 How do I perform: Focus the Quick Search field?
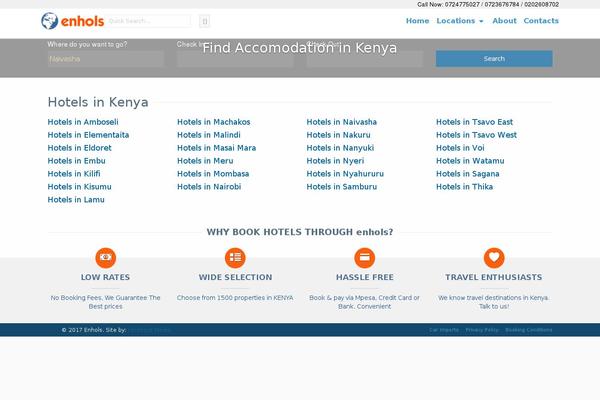(149, 21)
